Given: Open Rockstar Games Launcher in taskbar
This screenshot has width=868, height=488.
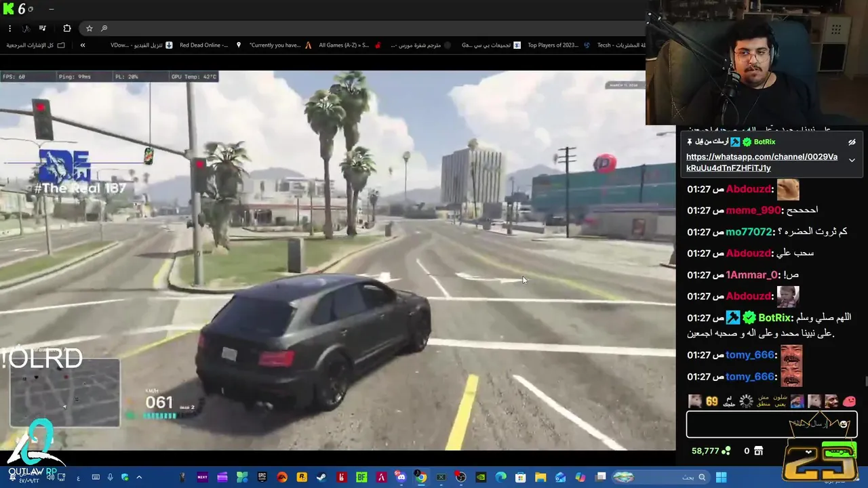Looking at the screenshot, I should tap(302, 477).
